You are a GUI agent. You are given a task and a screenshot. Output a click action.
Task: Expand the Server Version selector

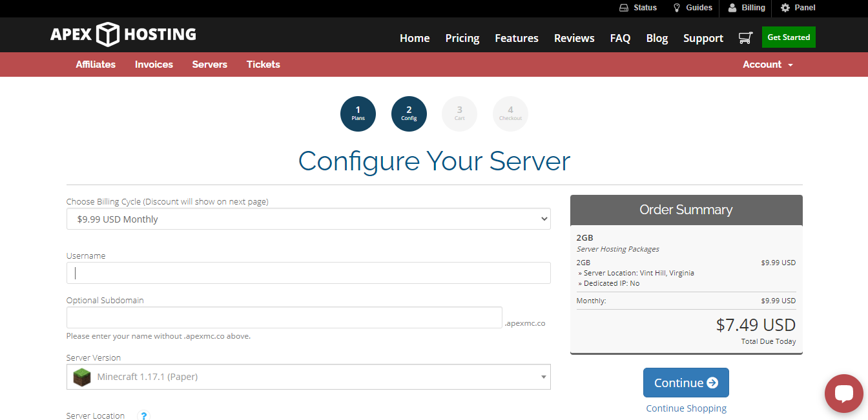(309, 377)
